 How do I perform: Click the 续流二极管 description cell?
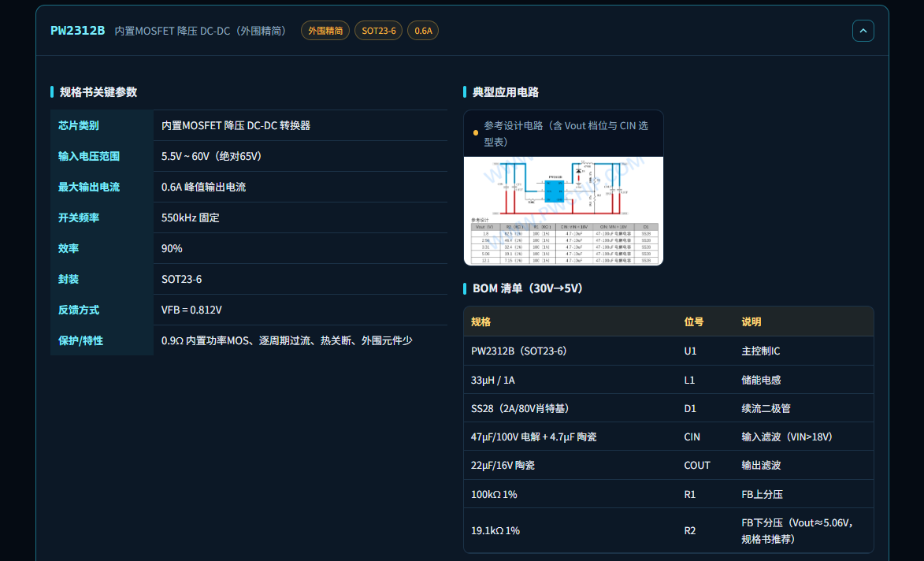(766, 408)
